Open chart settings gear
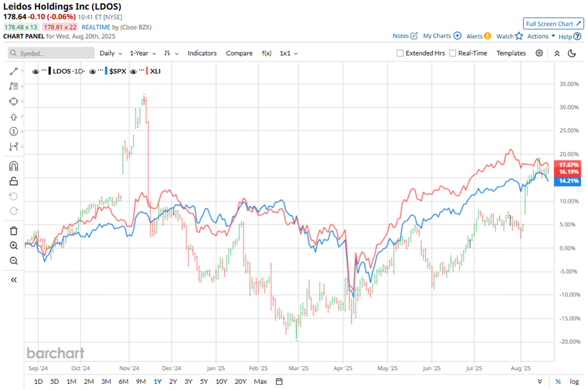This screenshot has width=588, height=390. (539, 53)
